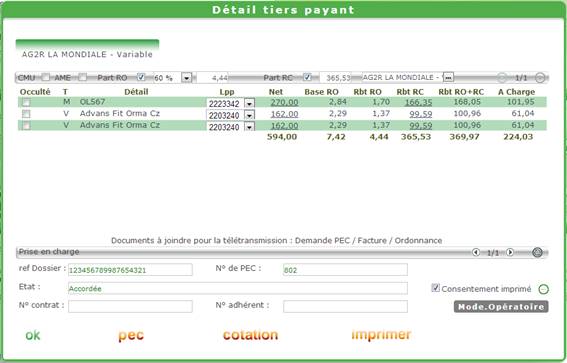Click the cotation action
The width and height of the screenshot is (567, 363).
pos(251,335)
